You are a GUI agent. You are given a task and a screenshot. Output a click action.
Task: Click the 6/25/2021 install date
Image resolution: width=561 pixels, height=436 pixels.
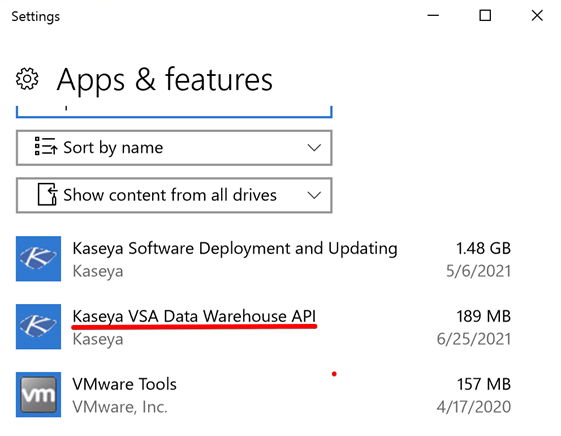point(474,339)
